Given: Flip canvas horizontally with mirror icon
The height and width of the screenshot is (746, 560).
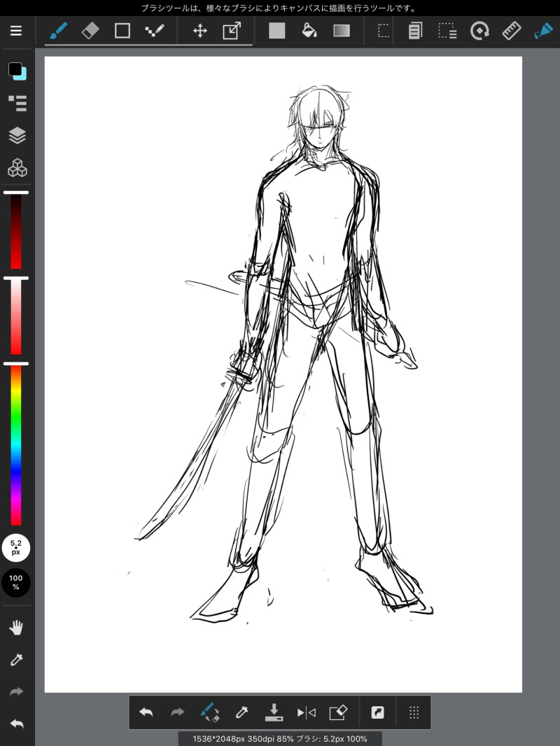Looking at the screenshot, I should [306, 712].
